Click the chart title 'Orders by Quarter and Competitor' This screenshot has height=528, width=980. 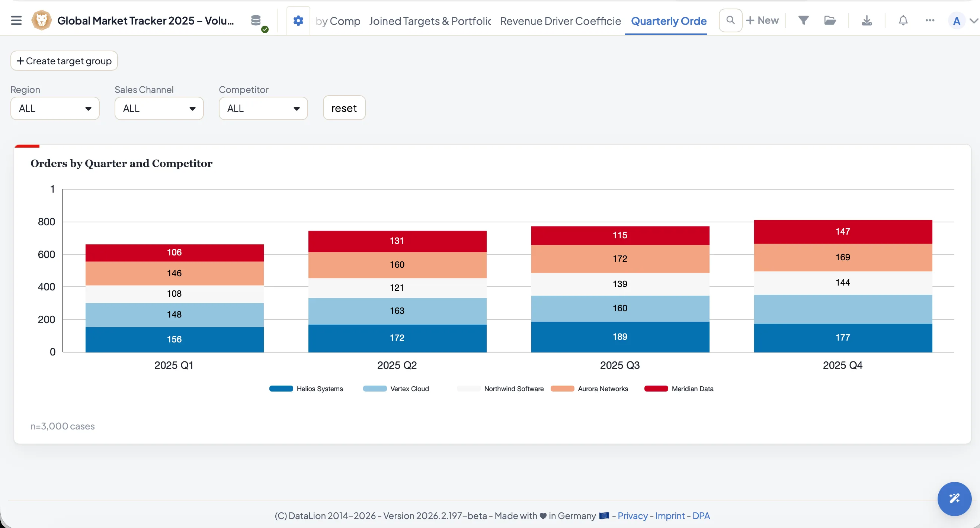click(121, 164)
